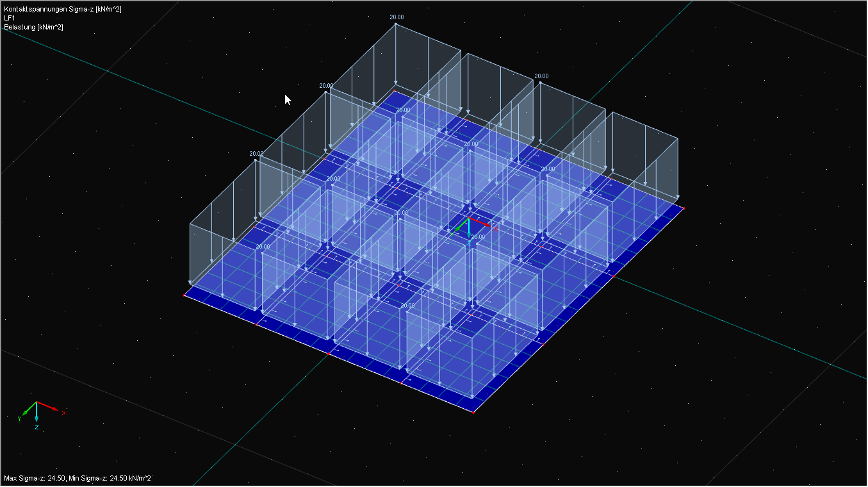Click the 'LF1' load case label
The height and width of the screenshot is (487, 868).
10,18
